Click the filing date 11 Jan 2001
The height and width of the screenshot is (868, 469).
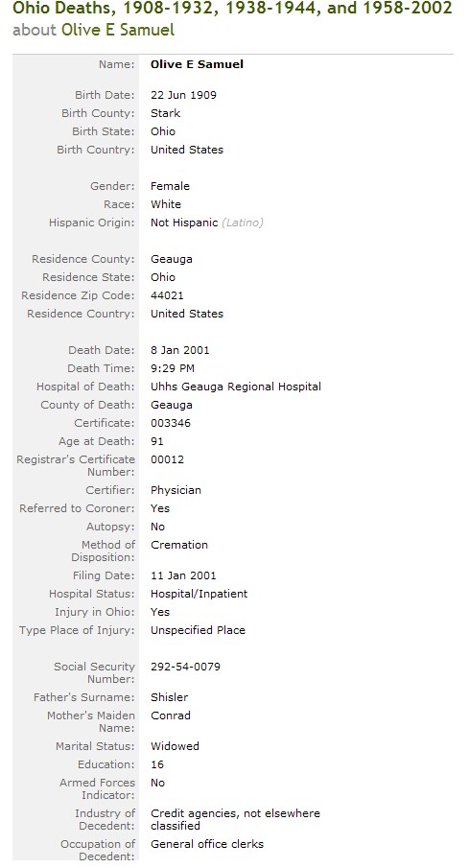183,575
